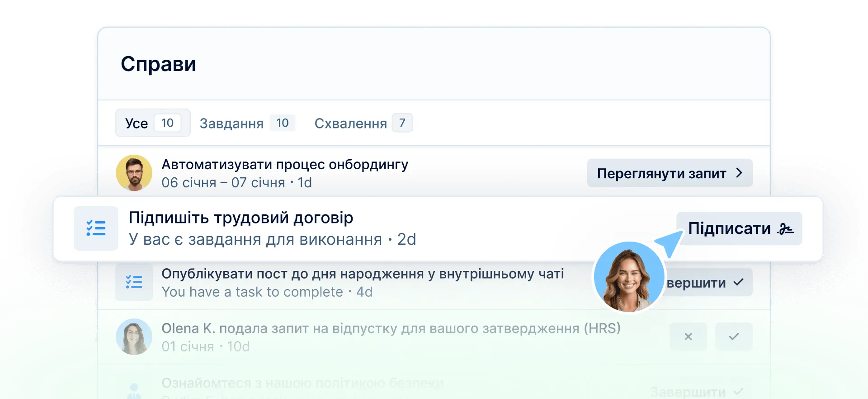Click the Підписати button
The image size is (868, 399).
(739, 228)
